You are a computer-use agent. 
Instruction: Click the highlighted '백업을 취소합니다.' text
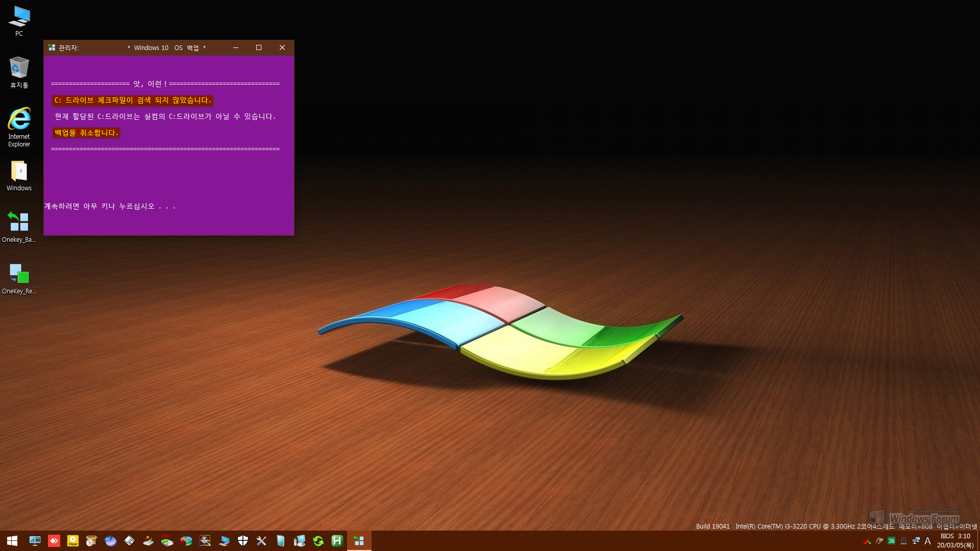86,133
